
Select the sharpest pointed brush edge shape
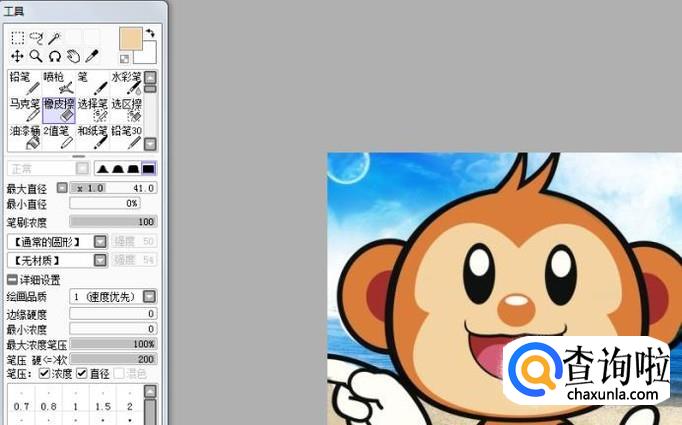[103, 168]
